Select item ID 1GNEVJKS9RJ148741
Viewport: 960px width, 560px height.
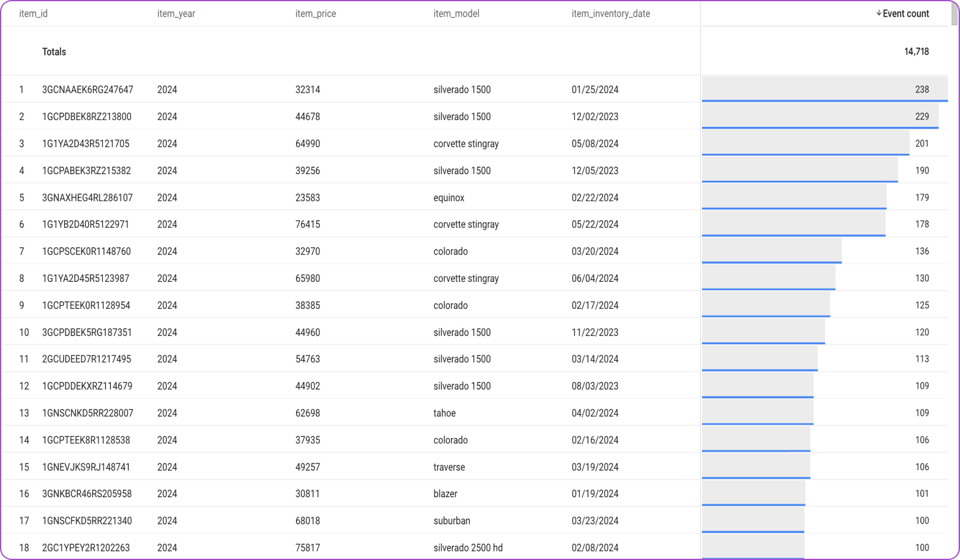click(x=86, y=468)
